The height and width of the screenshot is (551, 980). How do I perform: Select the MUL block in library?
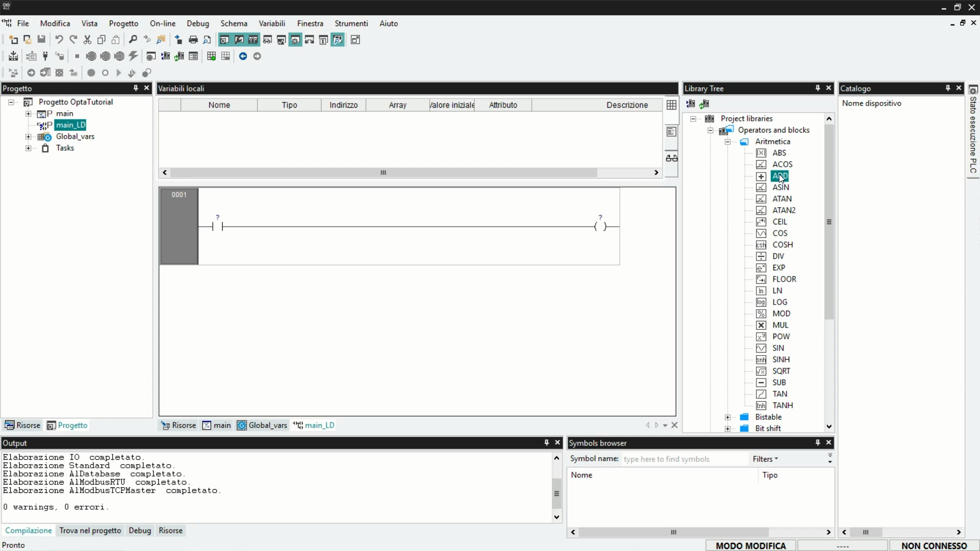tap(780, 325)
